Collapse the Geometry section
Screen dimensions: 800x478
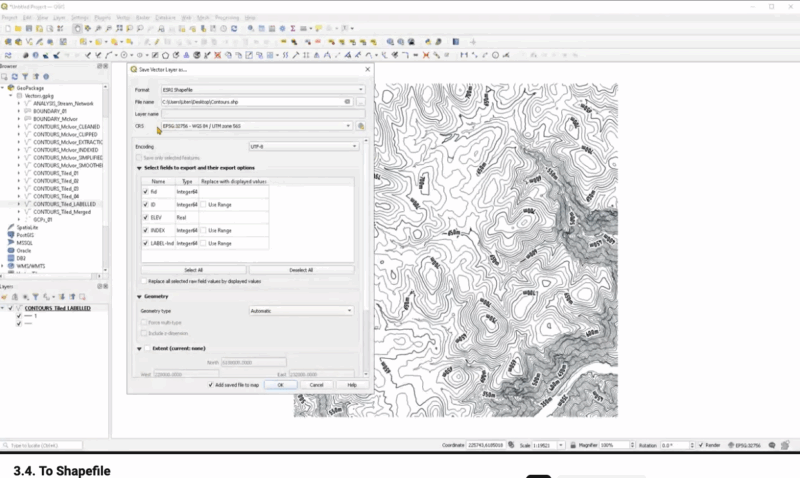pos(139,296)
